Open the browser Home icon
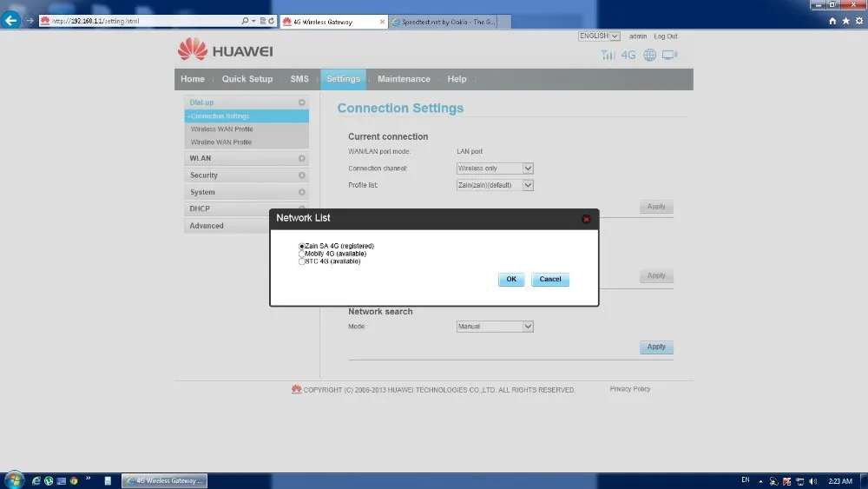 [x=832, y=21]
